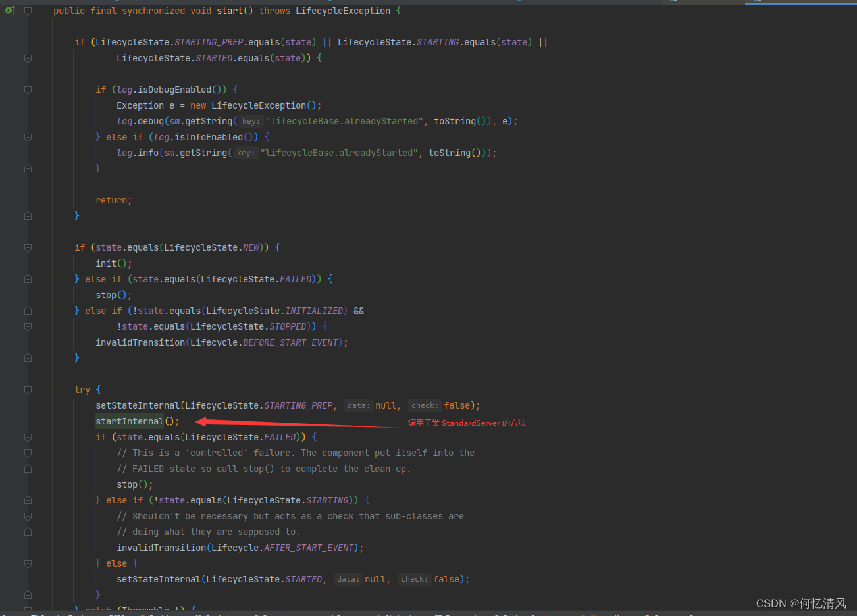
Task: Click stop(); under the FAILED else-if before try
Action: 114,295
